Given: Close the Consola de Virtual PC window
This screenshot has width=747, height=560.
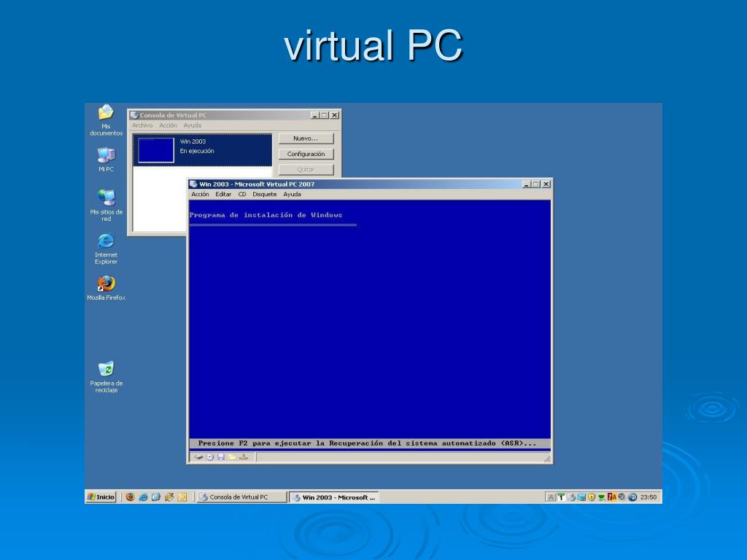Looking at the screenshot, I should point(335,115).
